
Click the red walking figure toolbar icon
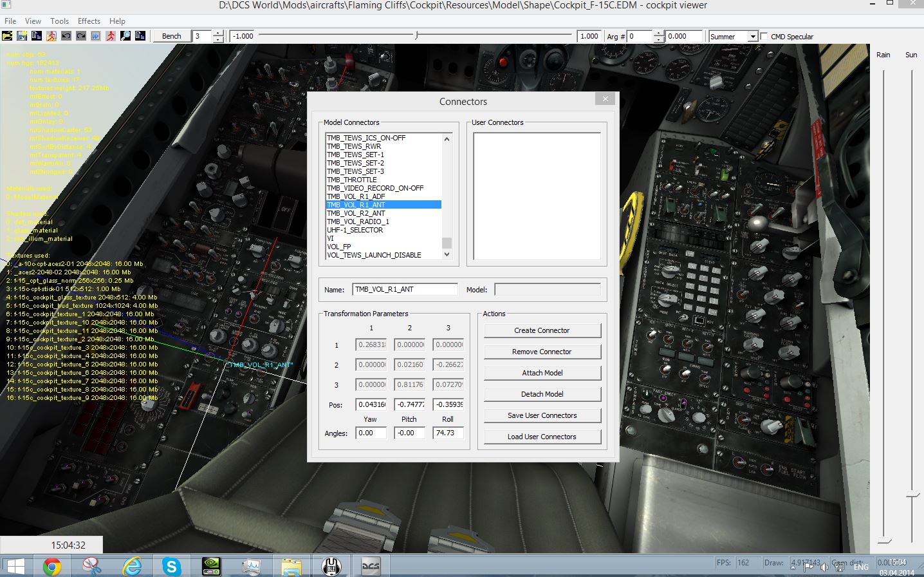(111, 36)
